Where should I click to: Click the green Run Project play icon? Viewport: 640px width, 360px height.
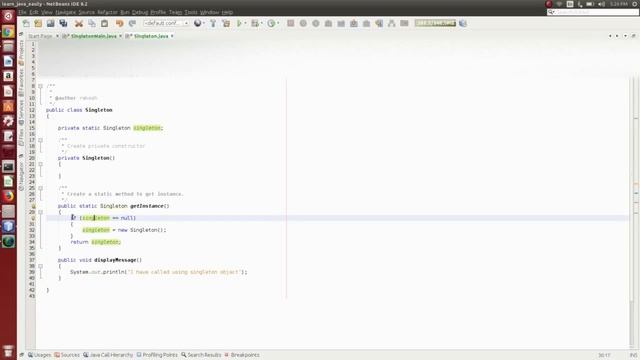click(240, 23)
